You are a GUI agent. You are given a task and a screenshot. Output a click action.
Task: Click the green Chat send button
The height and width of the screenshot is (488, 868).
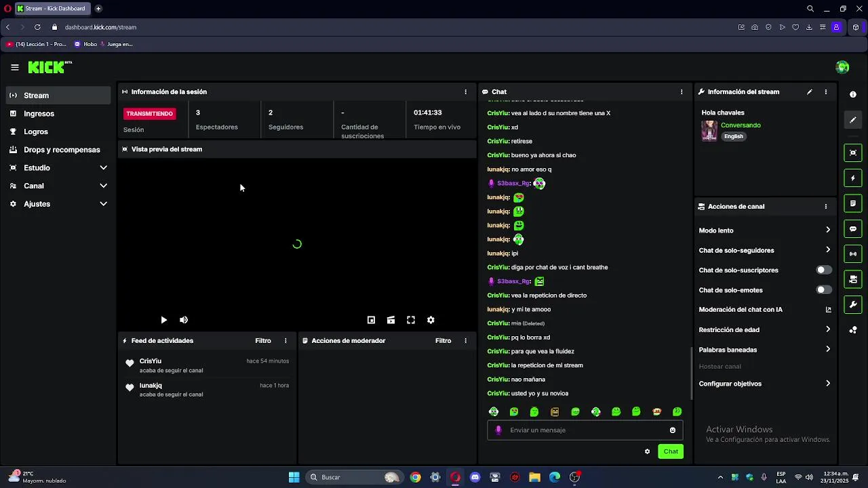(671, 451)
